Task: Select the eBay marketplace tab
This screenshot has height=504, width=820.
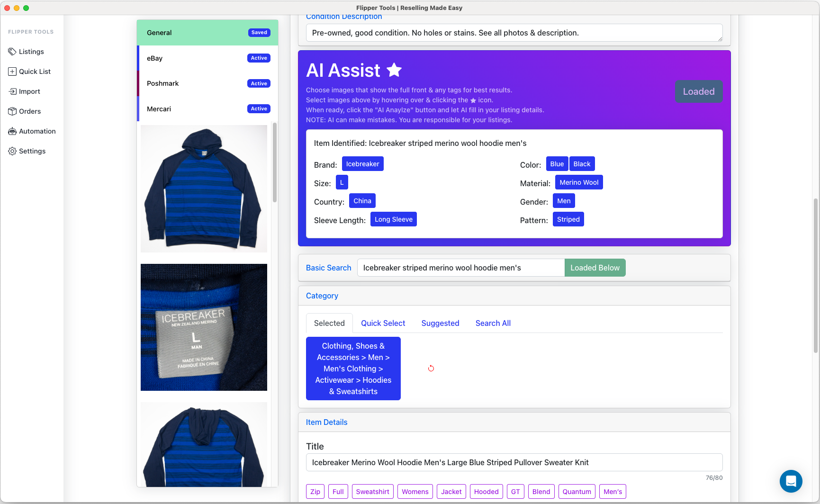Action: [x=207, y=58]
